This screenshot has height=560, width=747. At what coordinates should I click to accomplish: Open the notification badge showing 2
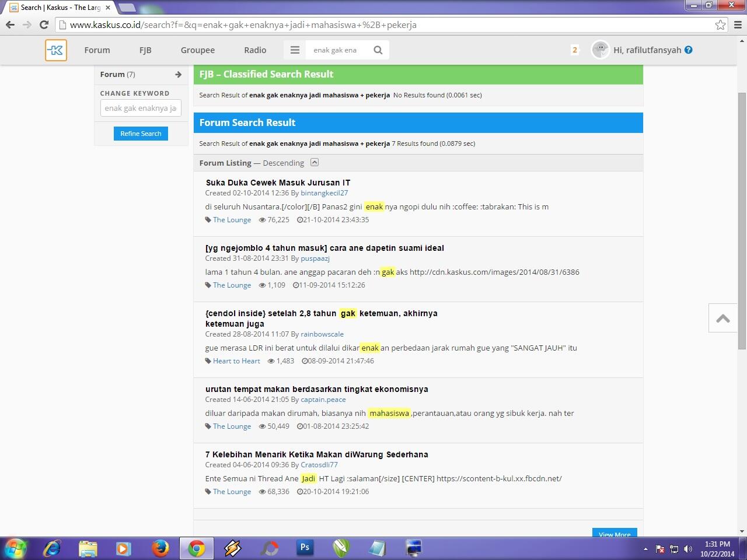tap(575, 50)
